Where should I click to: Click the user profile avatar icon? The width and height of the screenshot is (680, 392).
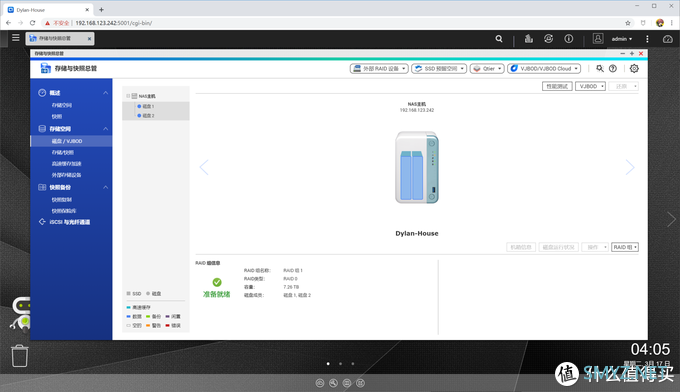click(598, 39)
